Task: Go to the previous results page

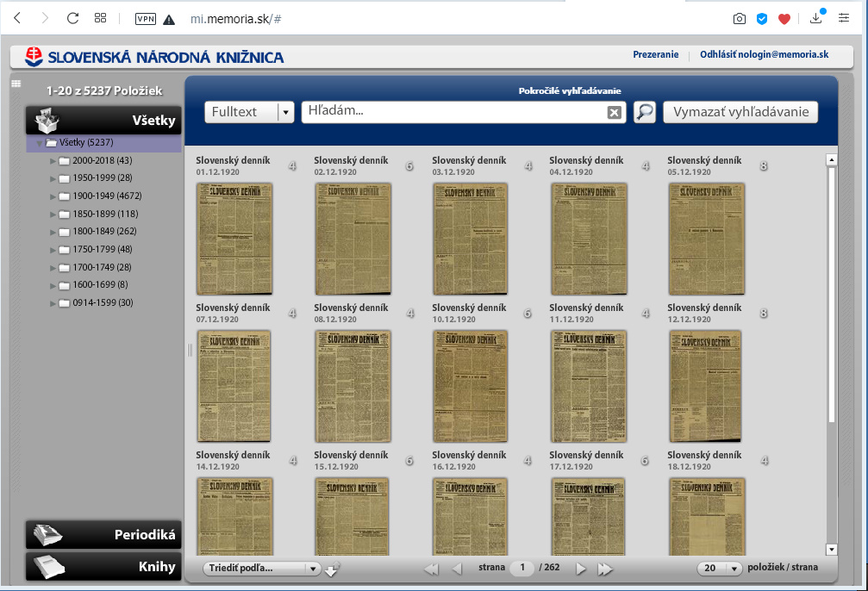Action: 457,569
